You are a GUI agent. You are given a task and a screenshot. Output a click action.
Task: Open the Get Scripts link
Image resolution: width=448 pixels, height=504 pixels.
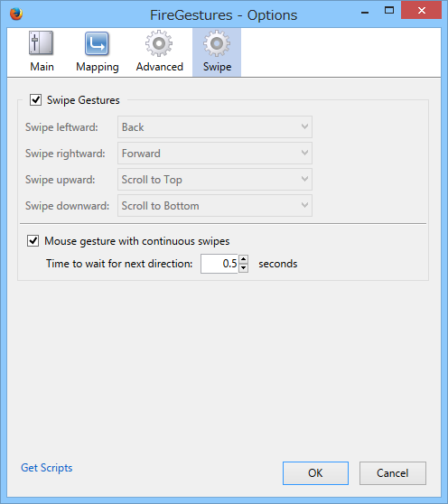coord(47,468)
